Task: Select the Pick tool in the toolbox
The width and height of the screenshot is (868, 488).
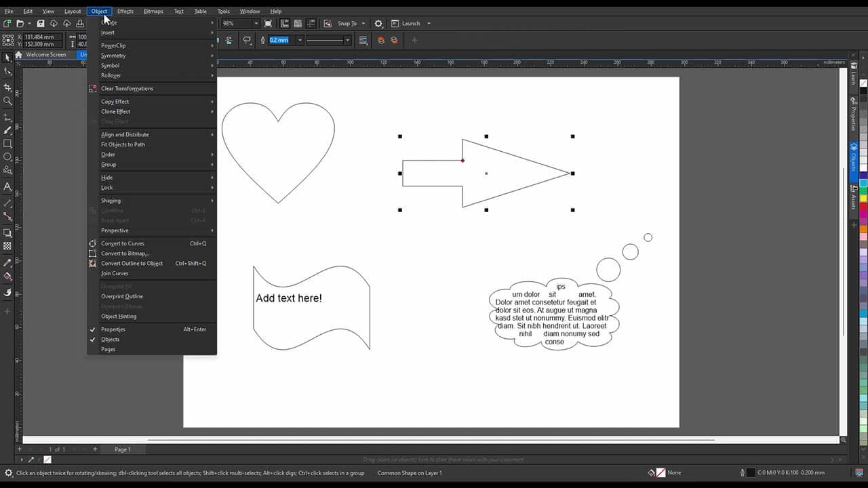Action: coord(7,58)
